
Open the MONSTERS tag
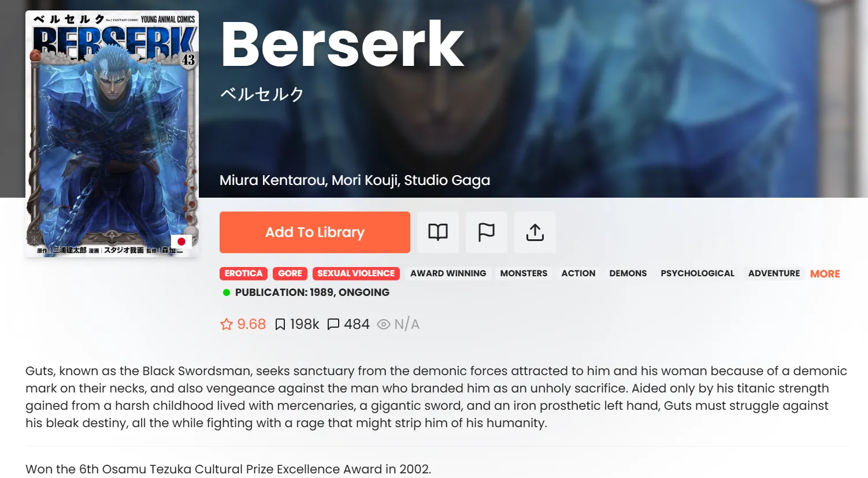point(524,273)
